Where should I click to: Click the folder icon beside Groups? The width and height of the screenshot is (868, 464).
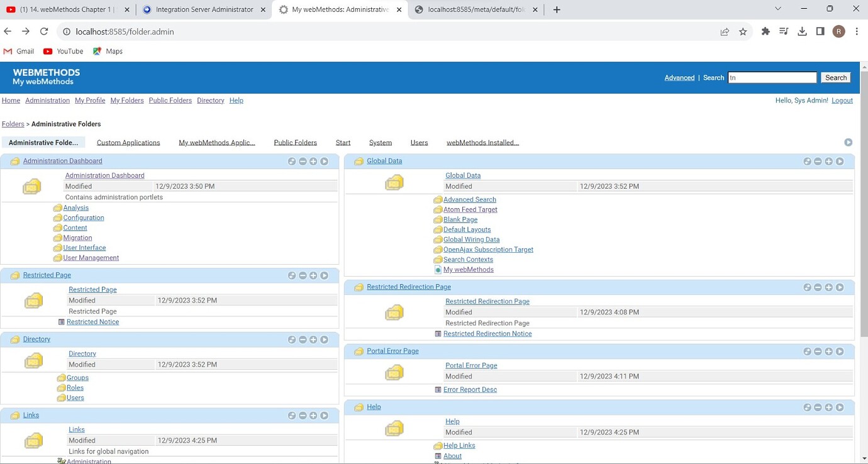point(62,378)
